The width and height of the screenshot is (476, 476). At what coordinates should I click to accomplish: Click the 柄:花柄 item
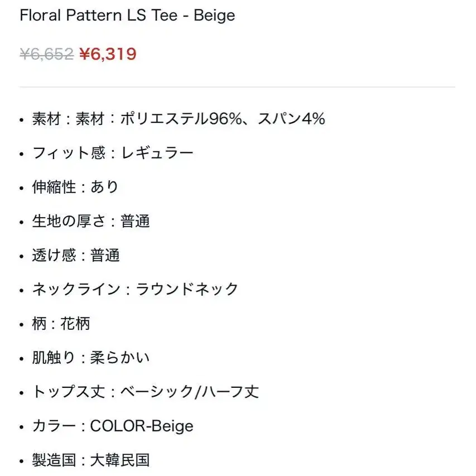61,323
